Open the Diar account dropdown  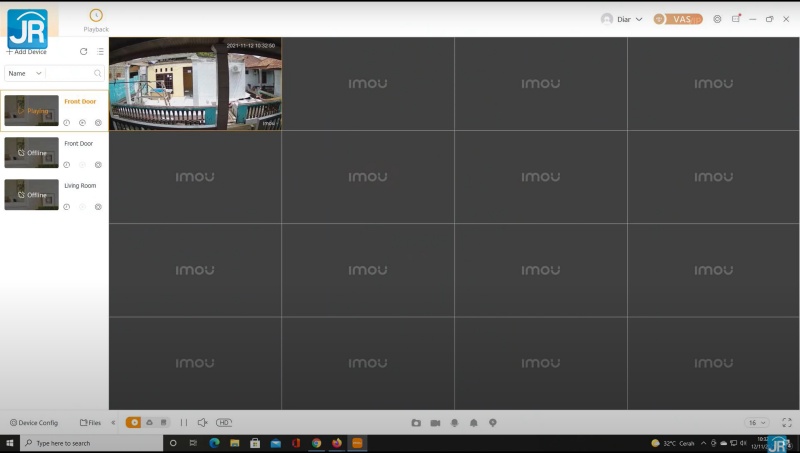pos(622,19)
